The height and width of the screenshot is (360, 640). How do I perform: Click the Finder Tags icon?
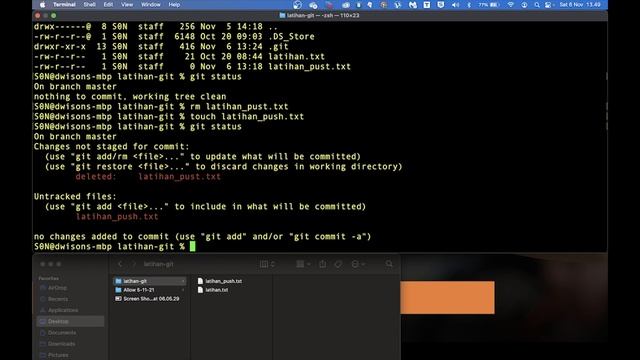(x=338, y=264)
